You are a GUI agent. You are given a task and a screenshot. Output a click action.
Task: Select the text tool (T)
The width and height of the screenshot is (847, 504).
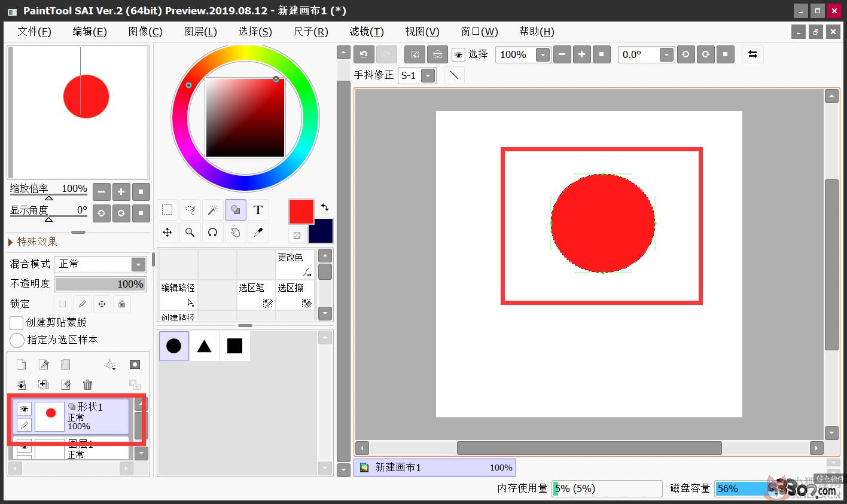click(x=258, y=210)
